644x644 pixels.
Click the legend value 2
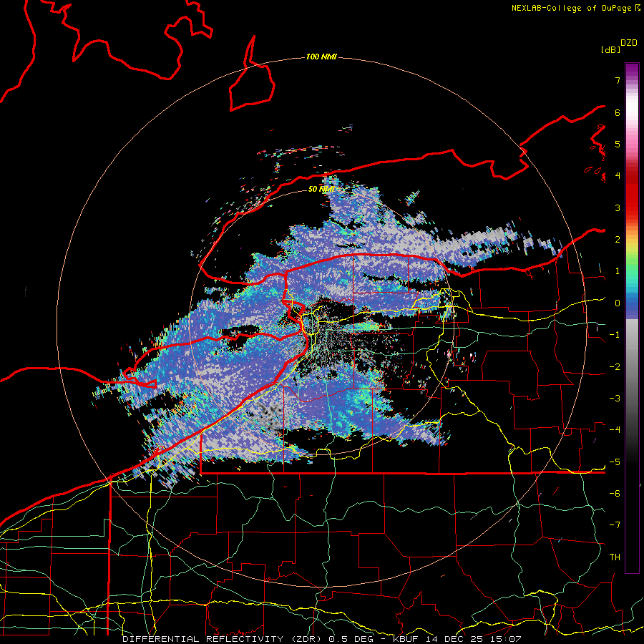click(618, 240)
